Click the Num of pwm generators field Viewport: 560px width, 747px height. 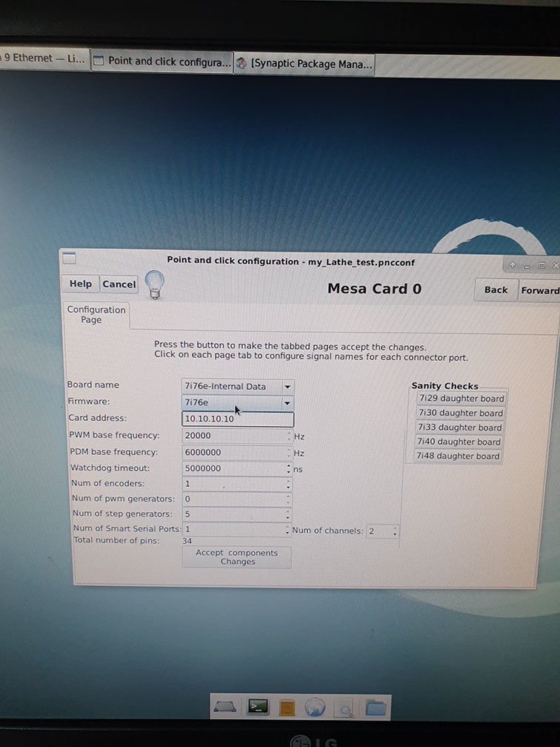[237, 499]
